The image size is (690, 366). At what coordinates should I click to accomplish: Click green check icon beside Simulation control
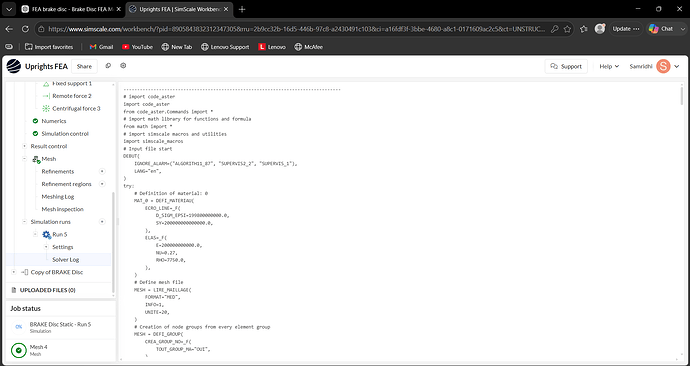click(x=36, y=134)
